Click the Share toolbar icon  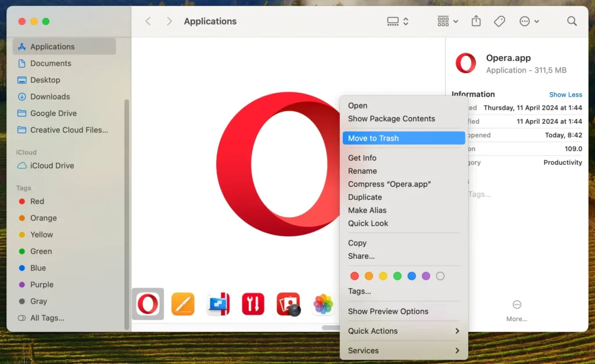[476, 21]
